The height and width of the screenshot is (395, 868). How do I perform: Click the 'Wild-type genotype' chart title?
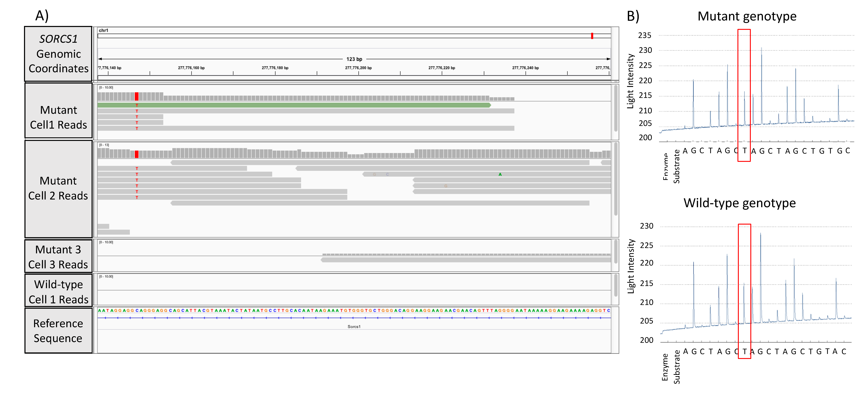click(740, 203)
